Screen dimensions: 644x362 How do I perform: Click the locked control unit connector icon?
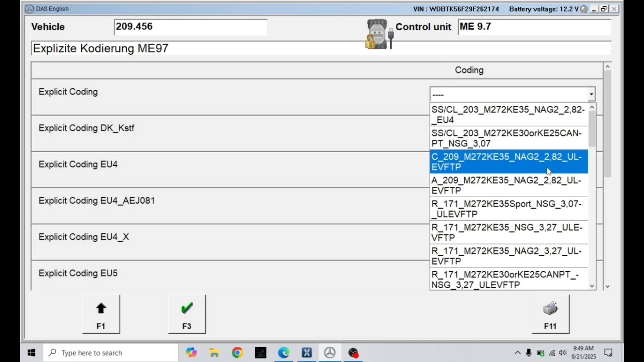point(379,34)
